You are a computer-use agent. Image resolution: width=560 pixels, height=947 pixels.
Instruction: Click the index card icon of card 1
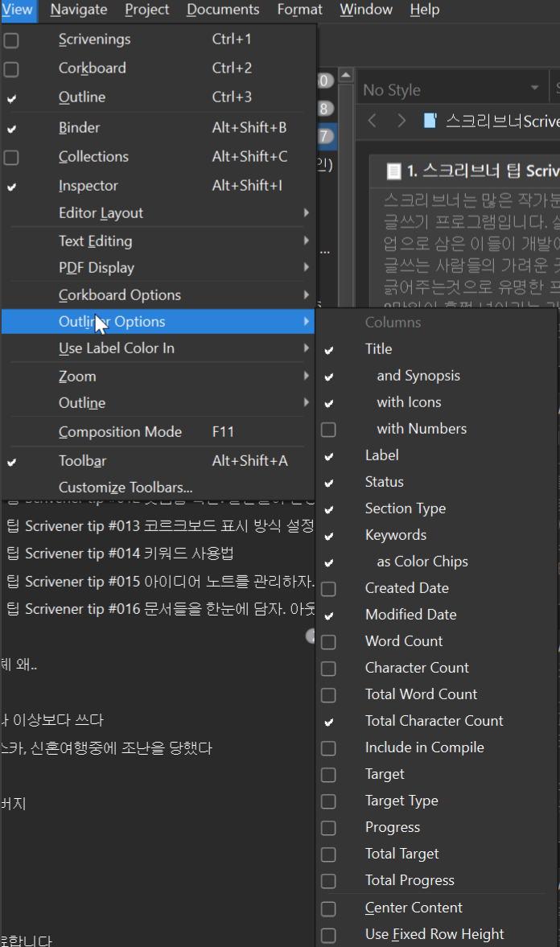tap(393, 171)
